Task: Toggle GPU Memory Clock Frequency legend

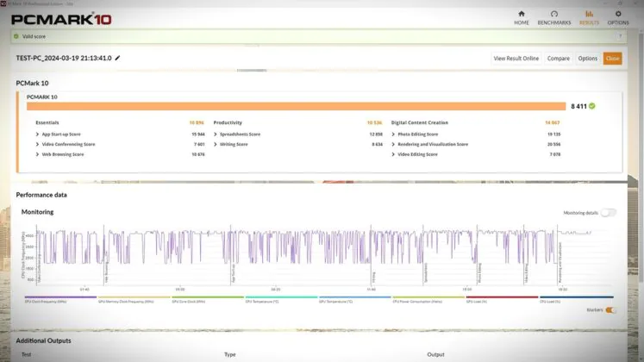Action: click(x=134, y=299)
